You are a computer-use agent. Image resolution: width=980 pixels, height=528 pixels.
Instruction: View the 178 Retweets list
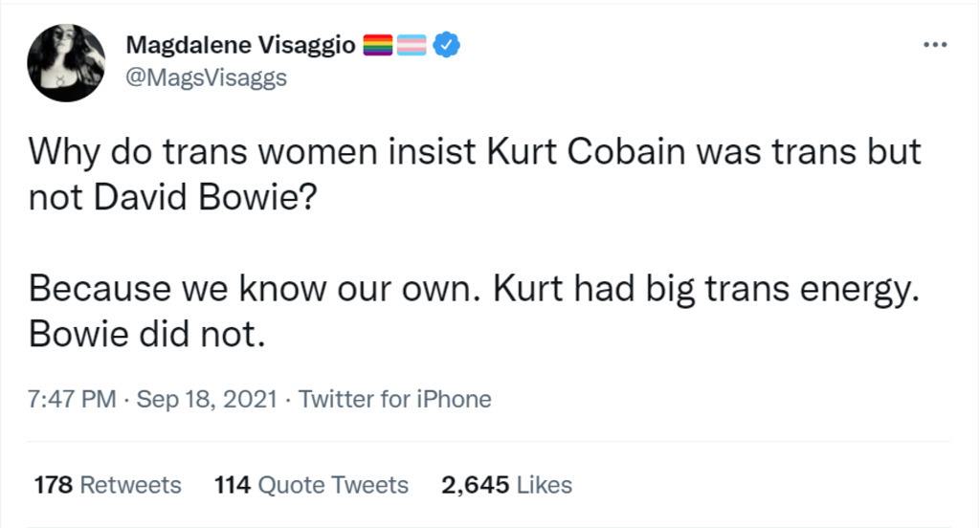tap(107, 485)
